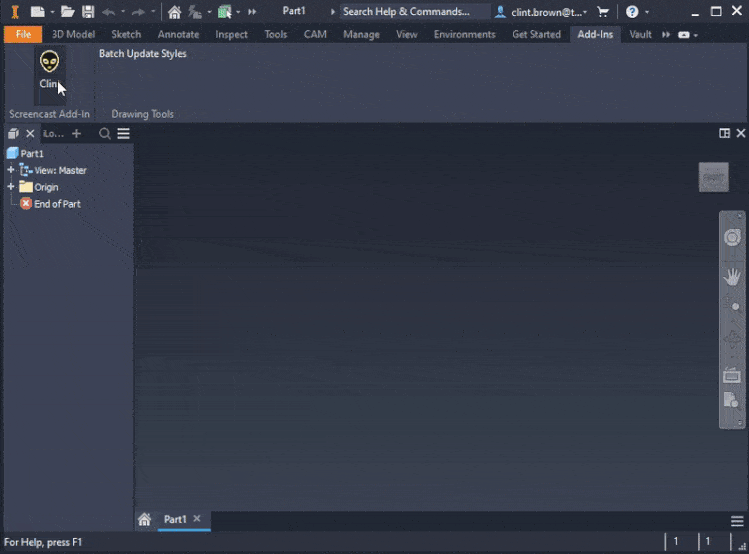Click the Clint alien add-in icon

click(49, 64)
